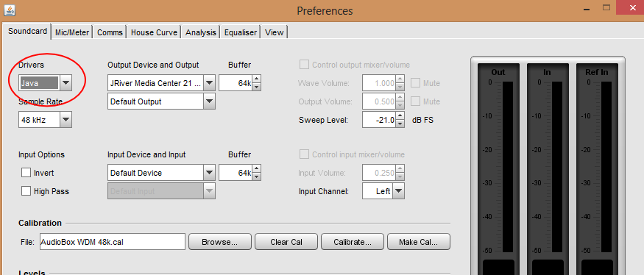The width and height of the screenshot is (644, 275).
Task: Open the Input Channel Left dropdown
Action: click(x=383, y=191)
